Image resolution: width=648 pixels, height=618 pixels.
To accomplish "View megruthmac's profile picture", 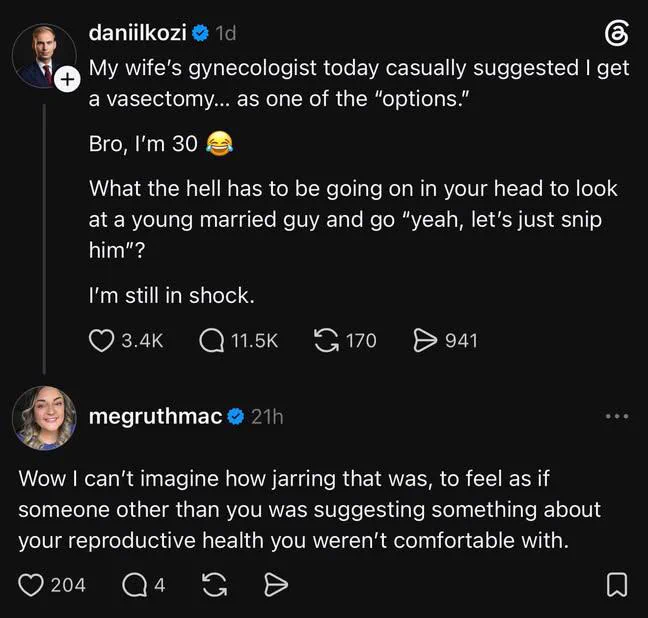I will coord(44,418).
